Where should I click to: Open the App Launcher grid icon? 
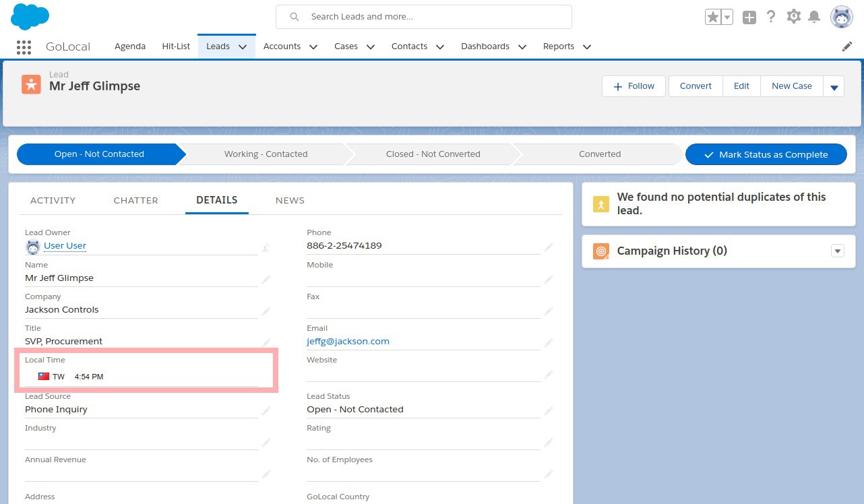click(24, 46)
